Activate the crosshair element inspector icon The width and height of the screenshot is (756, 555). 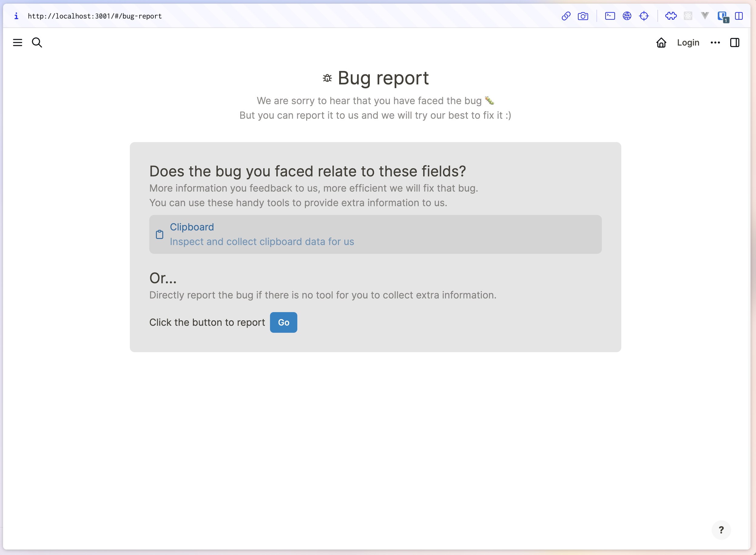click(x=643, y=16)
